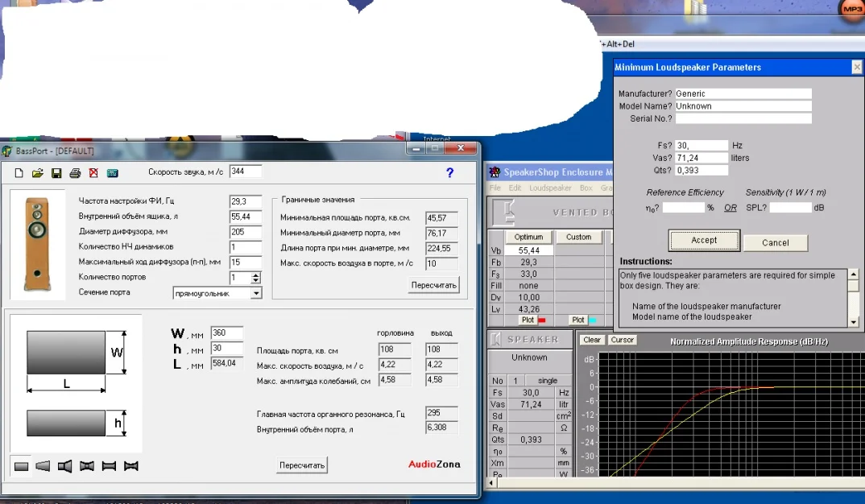865x504 pixels.
Task: Click the Vb value 55,44 cell
Action: click(528, 250)
